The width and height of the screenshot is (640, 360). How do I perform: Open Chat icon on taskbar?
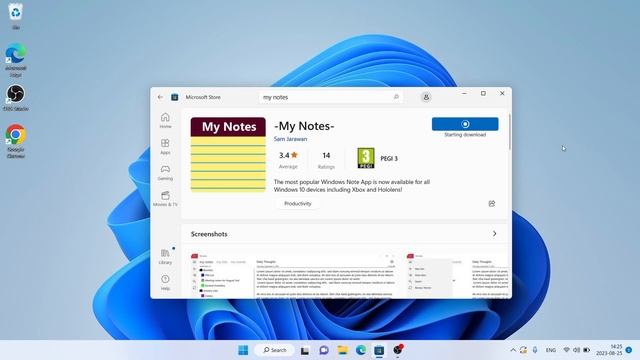[324, 350]
